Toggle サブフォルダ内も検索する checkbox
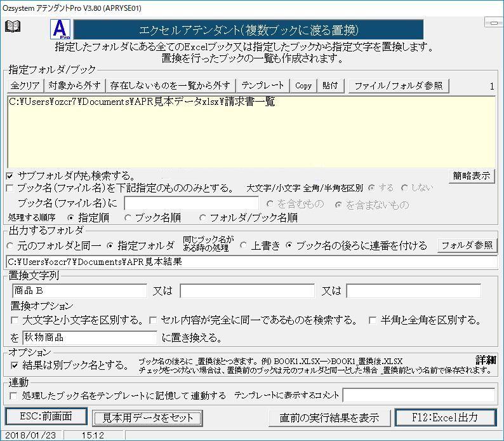504x441 pixels. [x=10, y=175]
